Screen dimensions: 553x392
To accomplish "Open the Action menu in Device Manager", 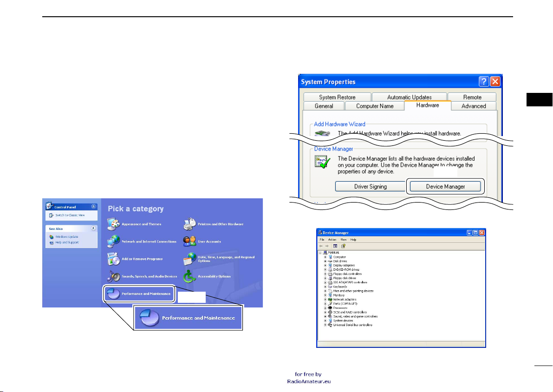I will [332, 240].
